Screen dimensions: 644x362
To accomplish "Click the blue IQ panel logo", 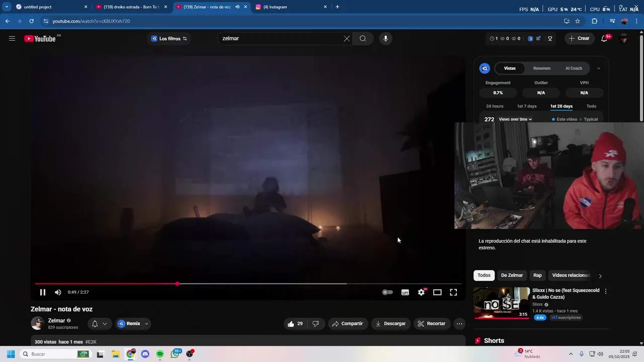I will (x=485, y=68).
